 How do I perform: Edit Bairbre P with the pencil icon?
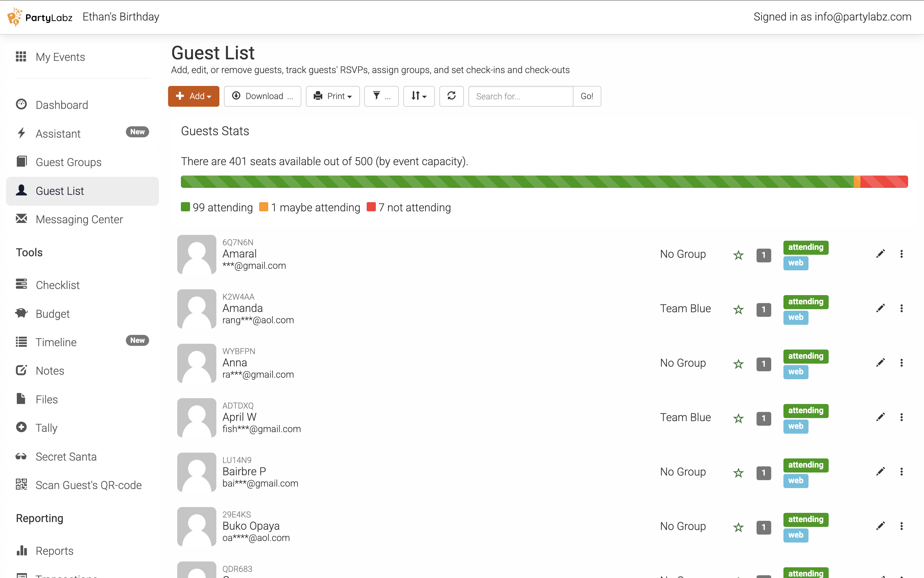881,472
